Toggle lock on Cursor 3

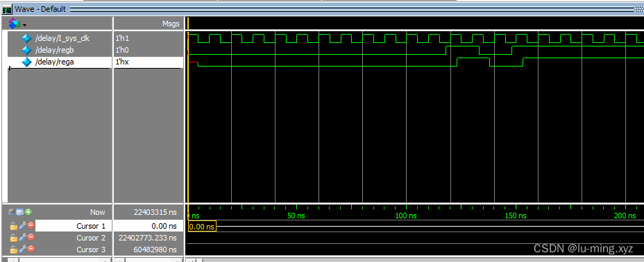coord(14,250)
